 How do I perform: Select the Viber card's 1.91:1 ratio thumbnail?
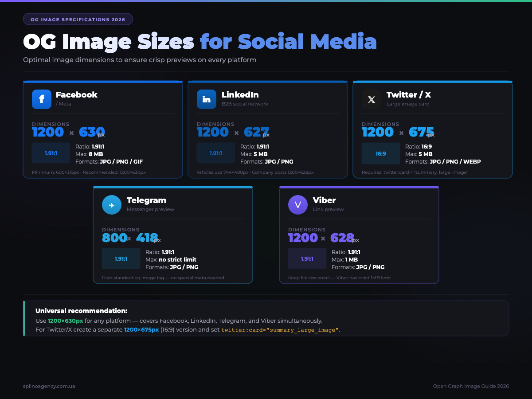(307, 259)
